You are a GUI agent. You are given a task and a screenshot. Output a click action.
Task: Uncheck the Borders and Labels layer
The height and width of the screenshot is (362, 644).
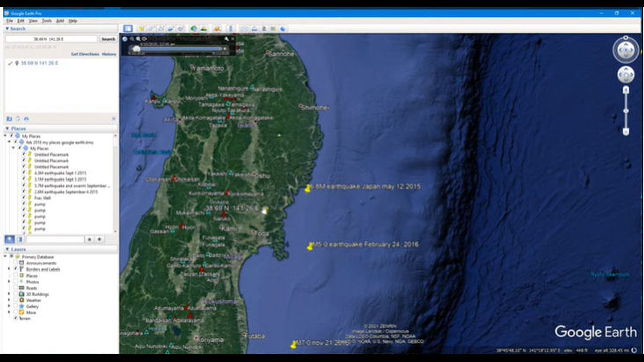[16, 269]
